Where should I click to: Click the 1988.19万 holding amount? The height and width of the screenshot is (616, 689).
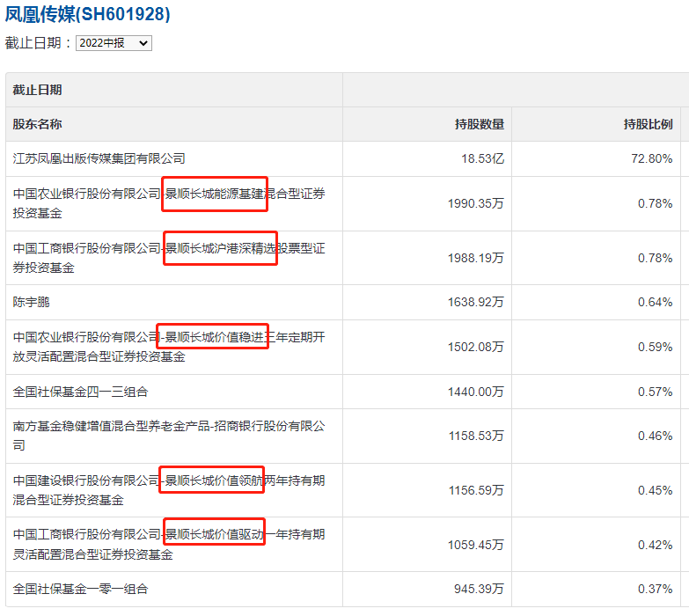tap(476, 258)
